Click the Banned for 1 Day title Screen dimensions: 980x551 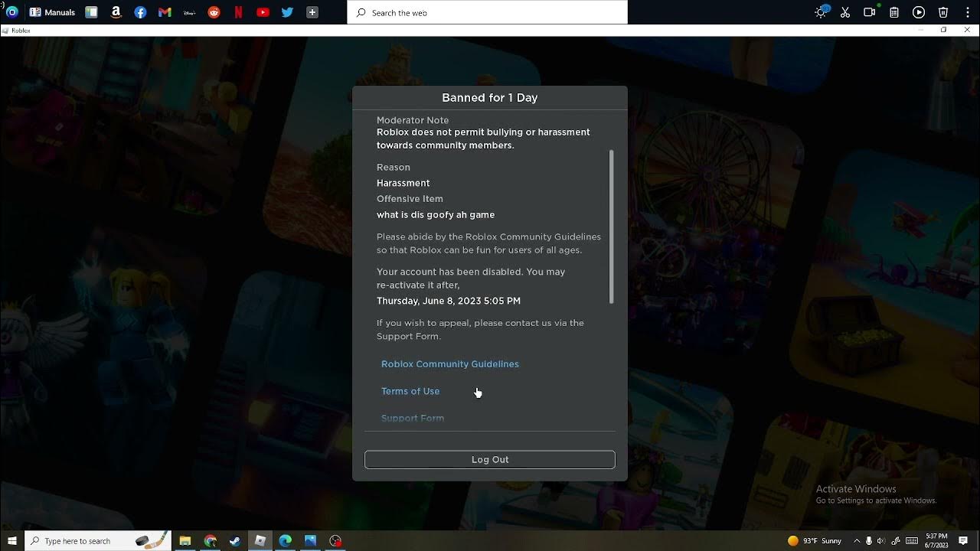(x=490, y=98)
